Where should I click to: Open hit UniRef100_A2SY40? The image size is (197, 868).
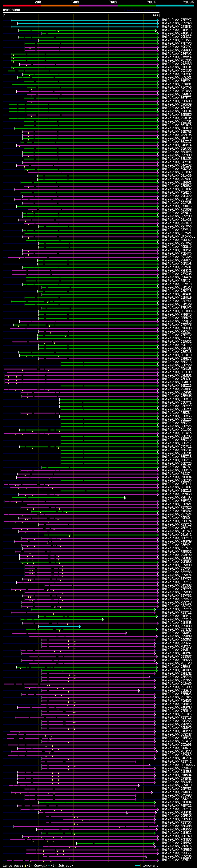tap(176, 23)
